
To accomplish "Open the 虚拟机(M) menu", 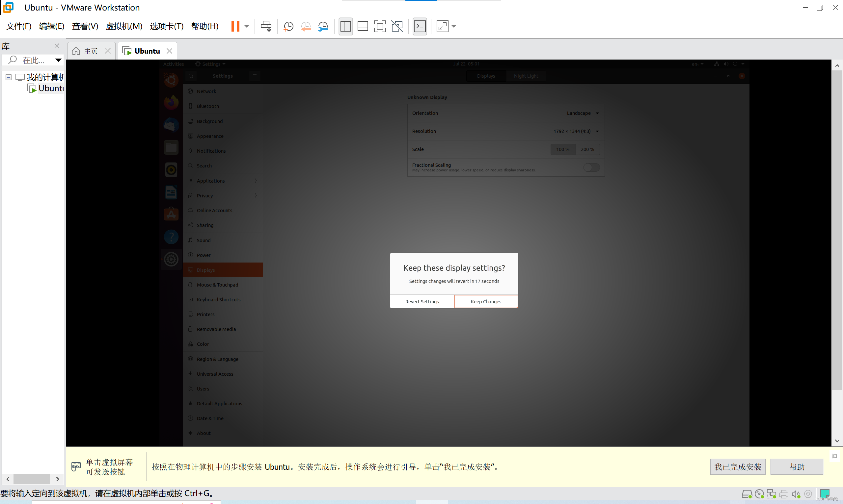I will coord(124,26).
